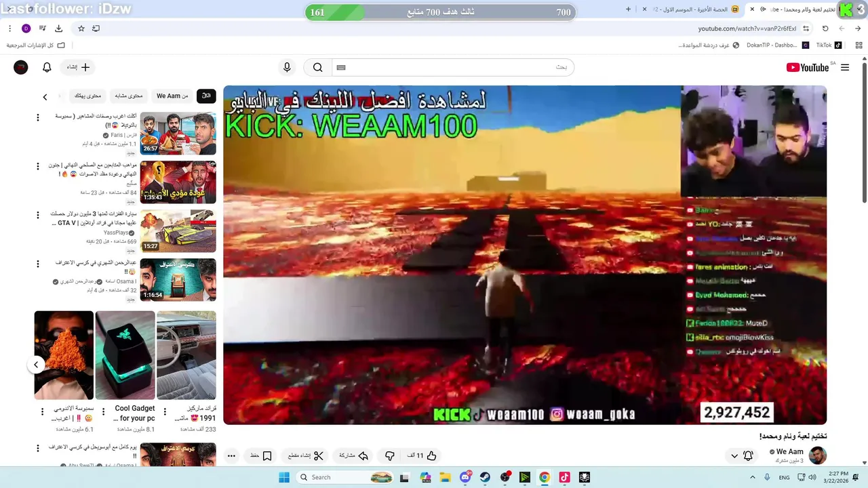Open TikTok app from the taskbar
Image resolution: width=868 pixels, height=488 pixels.
click(x=564, y=477)
